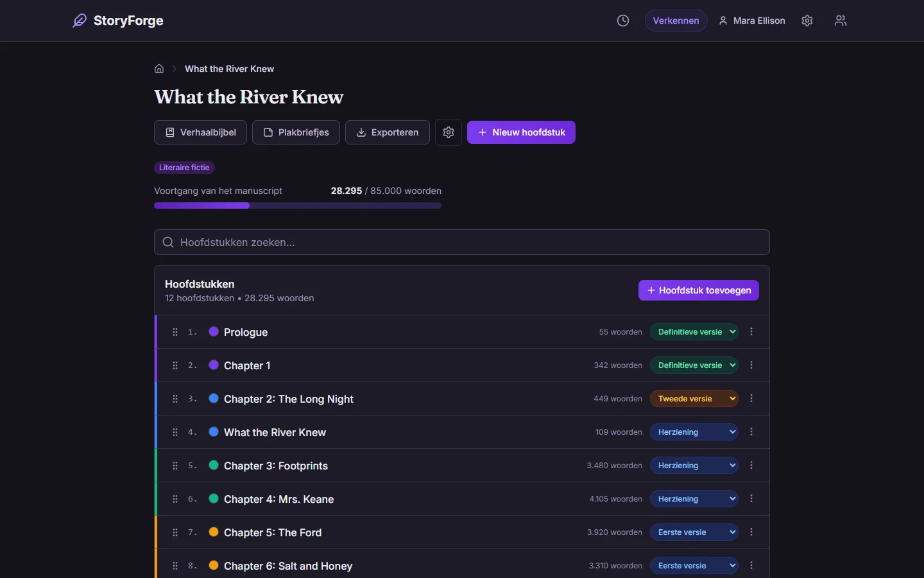The height and width of the screenshot is (578, 924).
Task: Click the purple color dot of Prologue
Action: pyautogui.click(x=214, y=332)
